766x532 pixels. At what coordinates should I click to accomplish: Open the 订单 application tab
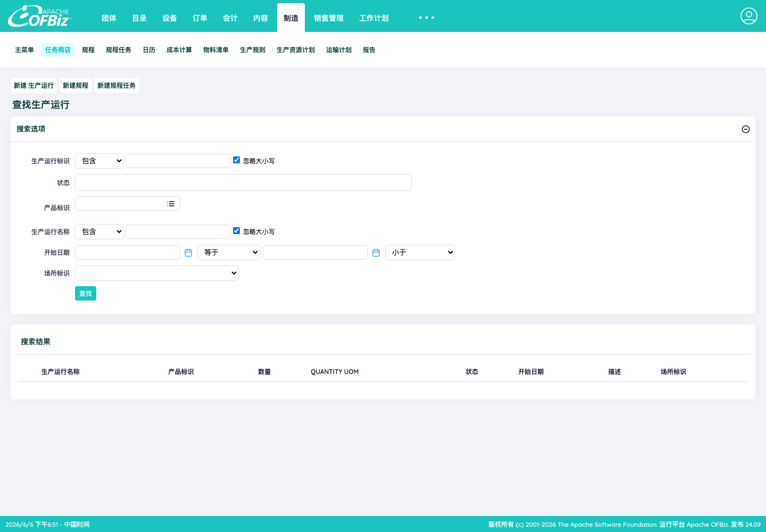[200, 18]
